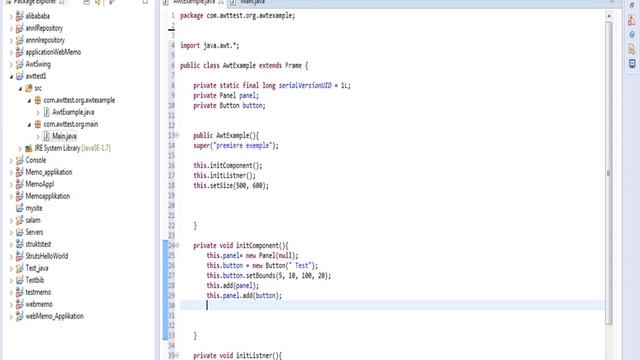Image resolution: width=640 pixels, height=360 pixels.
Task: Expand the annnirepository project
Action: 11,40
